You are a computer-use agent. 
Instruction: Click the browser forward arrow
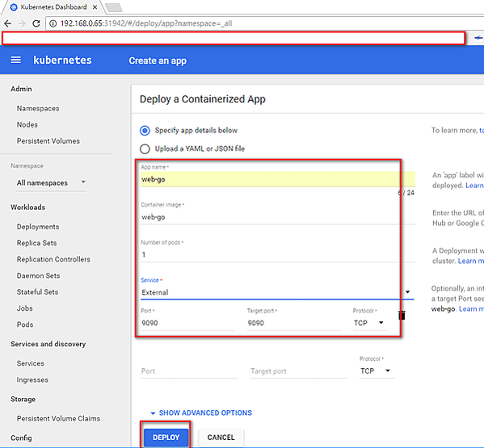22,23
